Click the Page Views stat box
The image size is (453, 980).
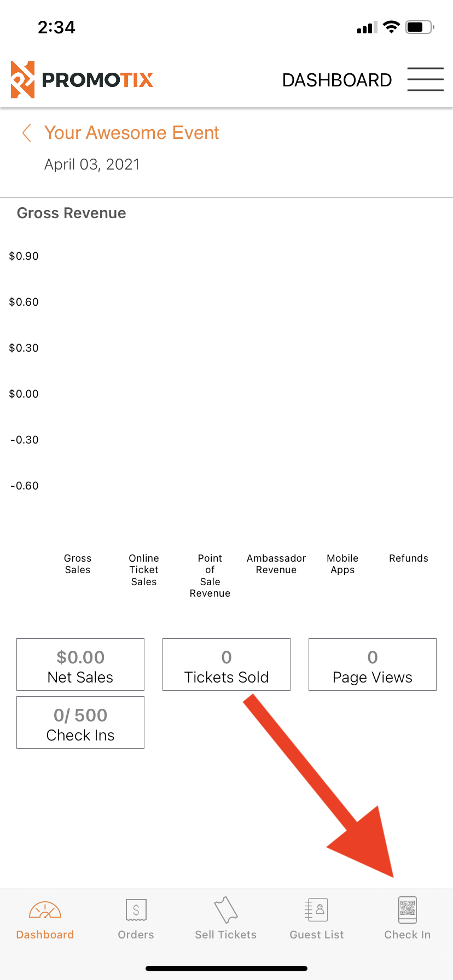(372, 664)
